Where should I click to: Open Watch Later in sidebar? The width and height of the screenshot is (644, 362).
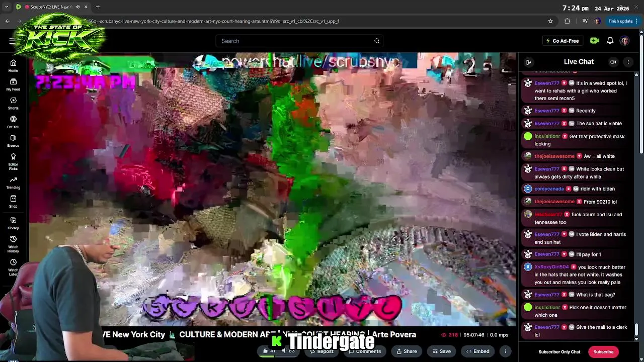13,267
